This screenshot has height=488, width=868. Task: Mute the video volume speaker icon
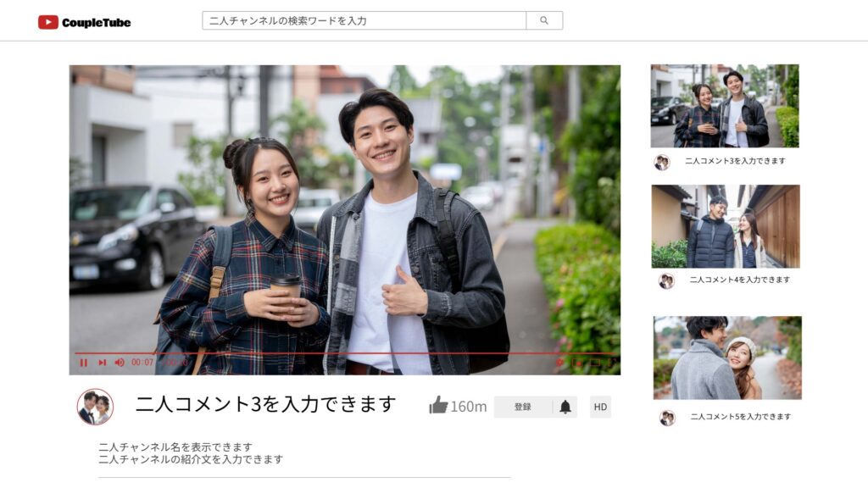pyautogui.click(x=120, y=363)
